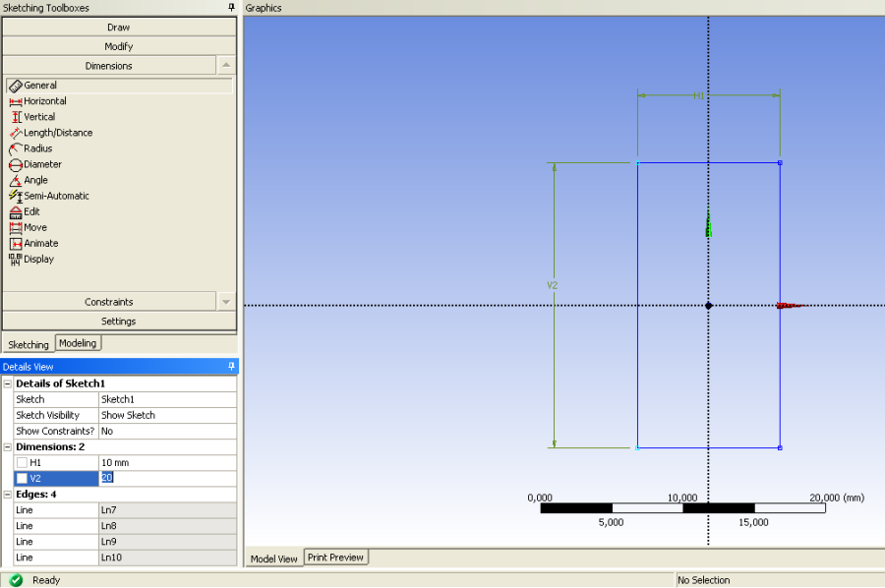This screenshot has width=885, height=588.
Task: Click the Diameter dimension icon
Action: (15, 164)
